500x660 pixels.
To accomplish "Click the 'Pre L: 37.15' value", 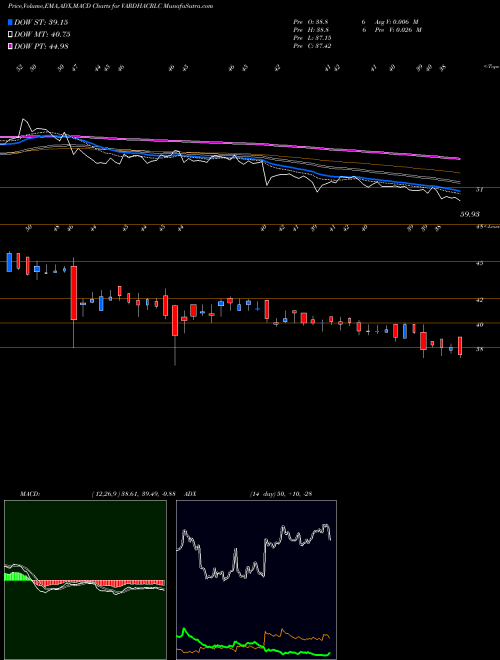I will click(x=312, y=38).
